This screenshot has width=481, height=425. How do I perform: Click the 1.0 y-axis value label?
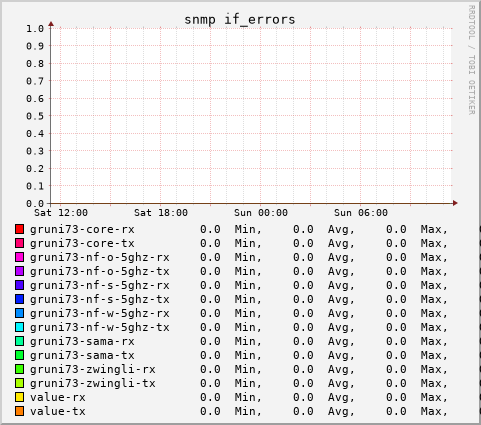click(35, 29)
